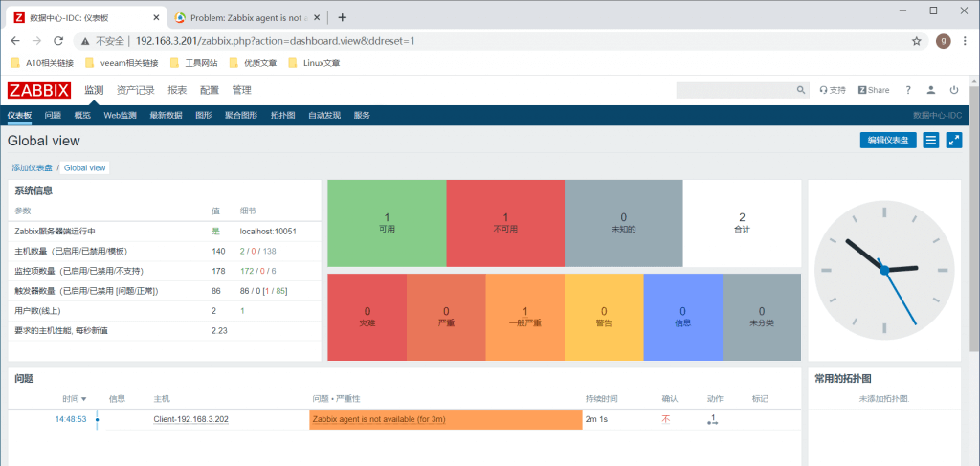Click the 不 acknowledge link
Image resolution: width=980 pixels, height=466 pixels.
(666, 419)
